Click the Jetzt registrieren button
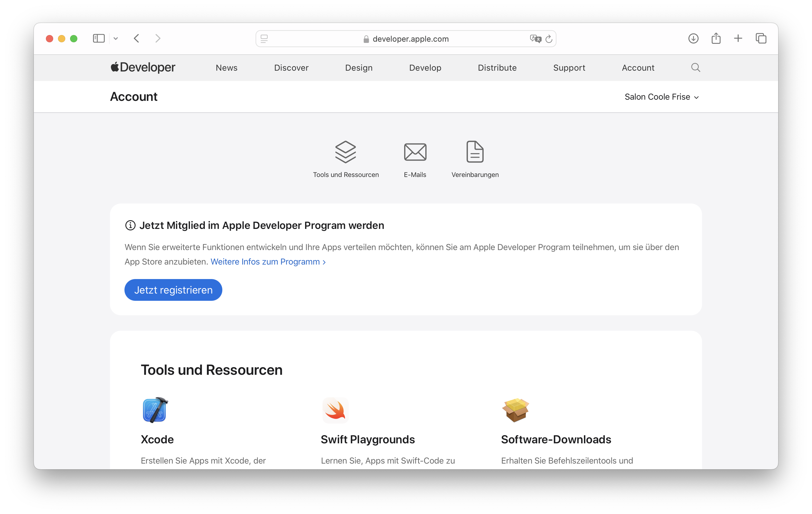The height and width of the screenshot is (514, 812). pyautogui.click(x=173, y=290)
